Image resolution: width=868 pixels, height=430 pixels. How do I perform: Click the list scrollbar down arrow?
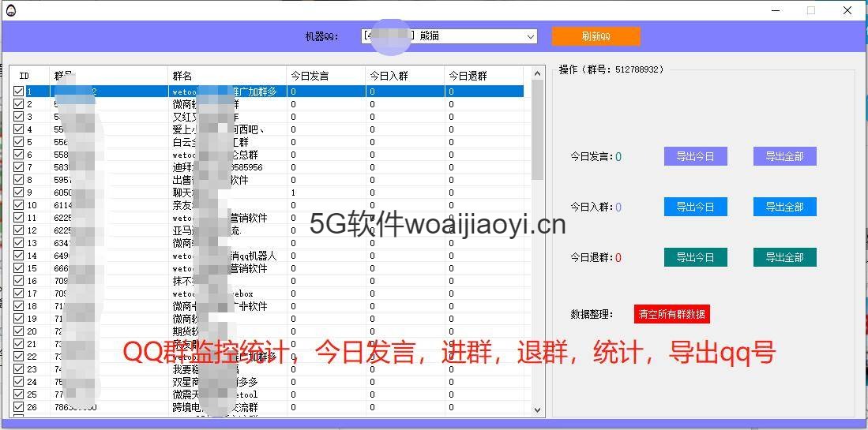click(x=536, y=409)
